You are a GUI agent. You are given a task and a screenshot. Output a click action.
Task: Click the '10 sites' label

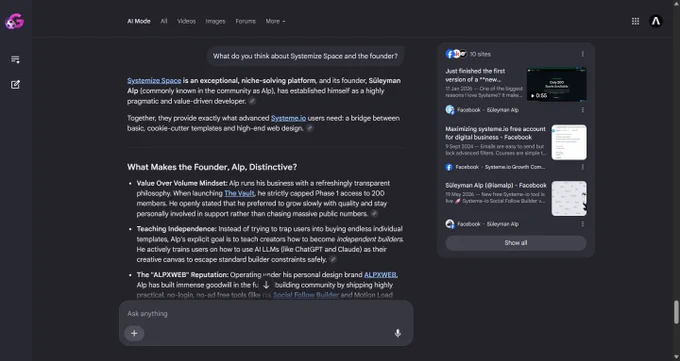481,54
